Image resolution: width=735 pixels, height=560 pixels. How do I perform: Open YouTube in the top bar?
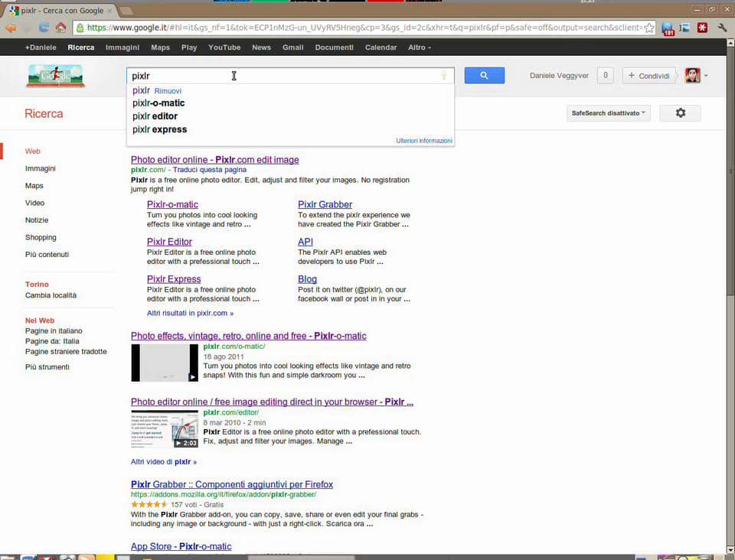[224, 47]
